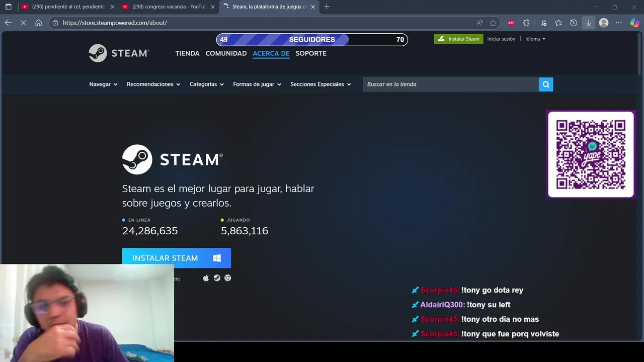Screen dimensions: 644x362
Task: Expand the Navegar dropdown
Action: click(103, 84)
